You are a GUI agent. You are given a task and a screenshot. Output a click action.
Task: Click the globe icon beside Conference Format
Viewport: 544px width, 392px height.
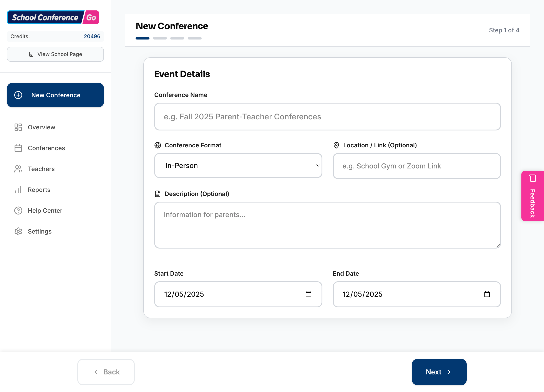[x=158, y=145]
